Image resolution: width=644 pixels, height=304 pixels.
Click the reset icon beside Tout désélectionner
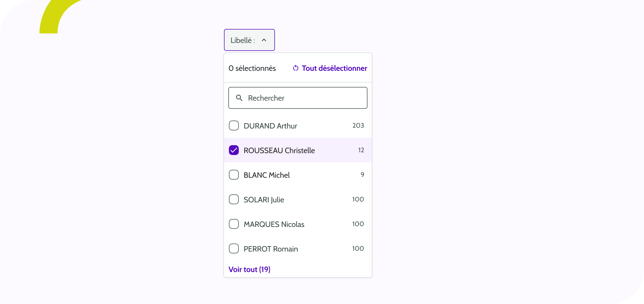click(x=296, y=68)
